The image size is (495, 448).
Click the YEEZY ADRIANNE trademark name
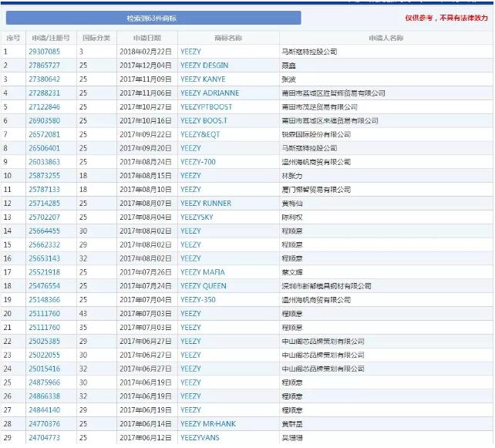210,93
